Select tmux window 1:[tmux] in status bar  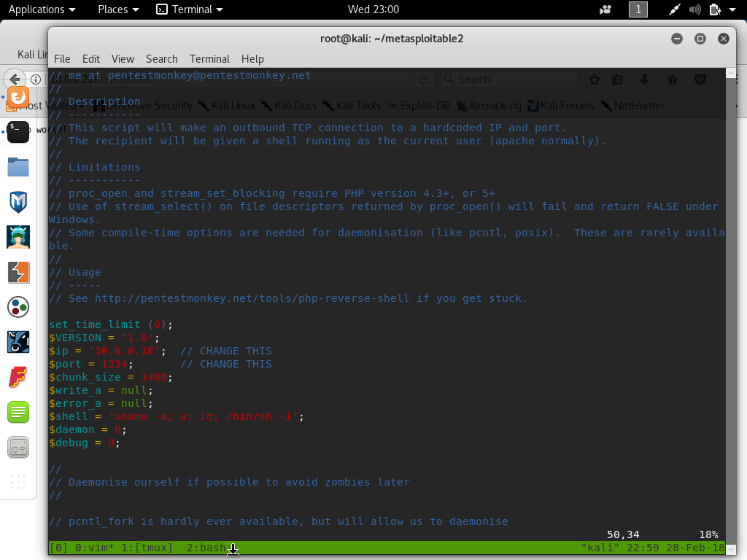[x=147, y=548]
